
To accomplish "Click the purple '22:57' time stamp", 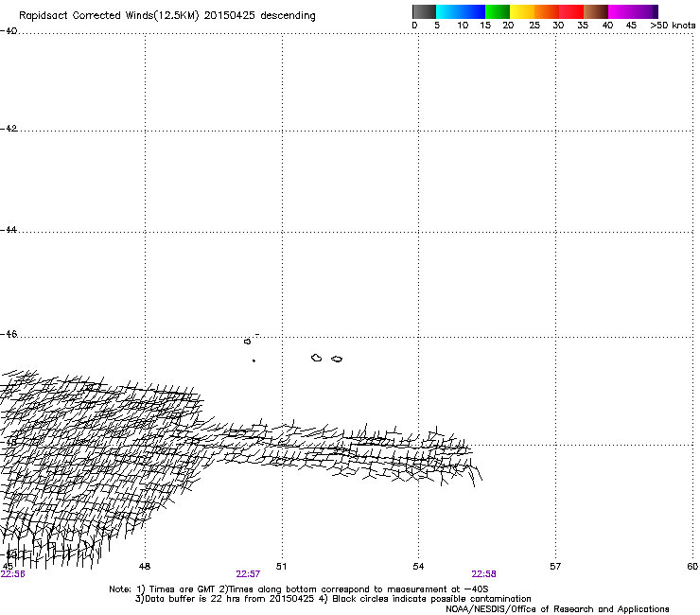I will tap(248, 574).
